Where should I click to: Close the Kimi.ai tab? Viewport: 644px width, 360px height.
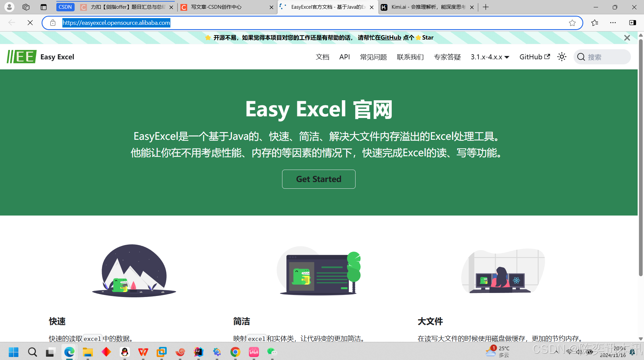[x=472, y=7]
